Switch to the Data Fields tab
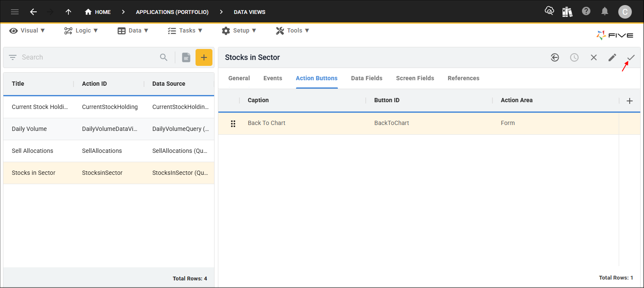The image size is (644, 288). [367, 78]
